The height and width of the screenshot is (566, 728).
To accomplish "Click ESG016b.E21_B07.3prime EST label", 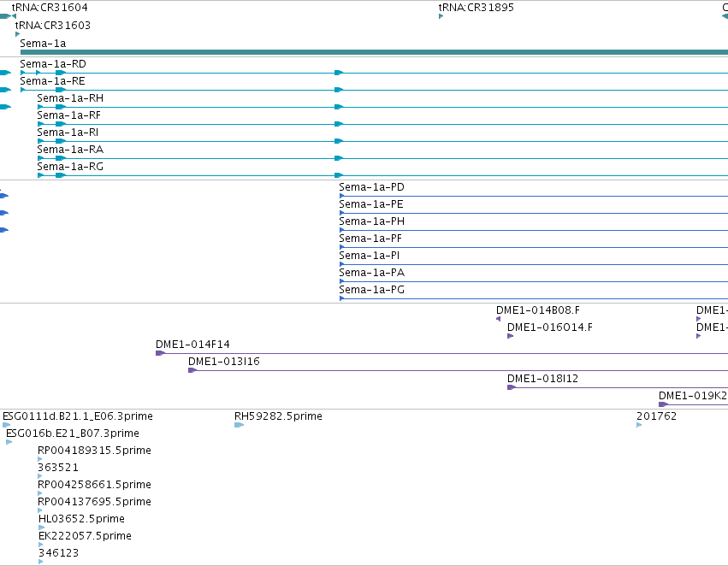I will click(73, 433).
